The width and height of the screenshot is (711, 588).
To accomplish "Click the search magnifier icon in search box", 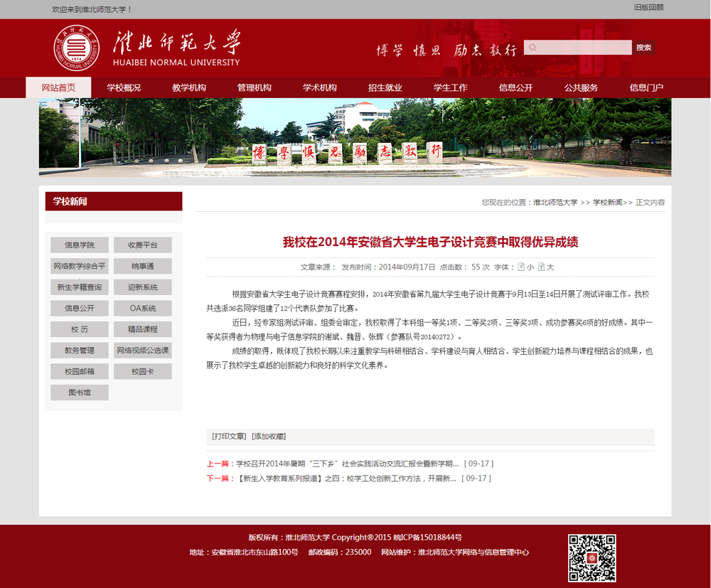I will 533,47.
